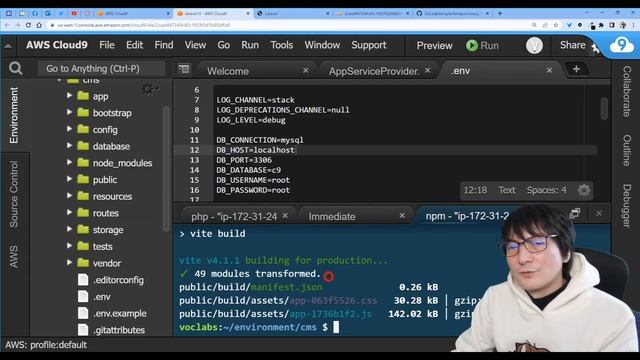The width and height of the screenshot is (640, 360).
Task: Click the Go to Anything search field
Action: click(x=101, y=69)
